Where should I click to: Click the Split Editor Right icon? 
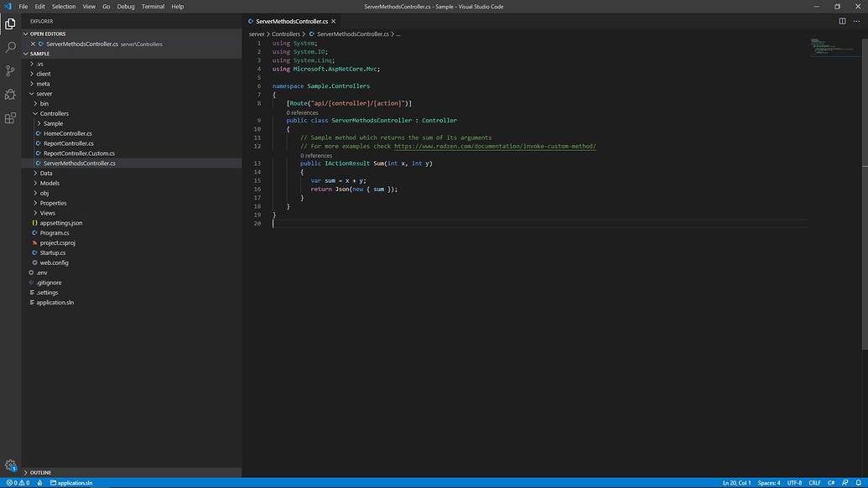pyautogui.click(x=843, y=21)
